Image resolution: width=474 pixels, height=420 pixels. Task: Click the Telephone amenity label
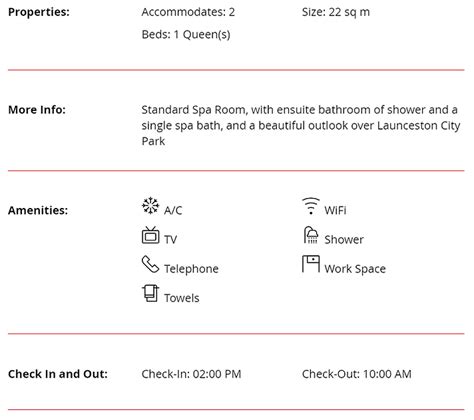click(191, 269)
